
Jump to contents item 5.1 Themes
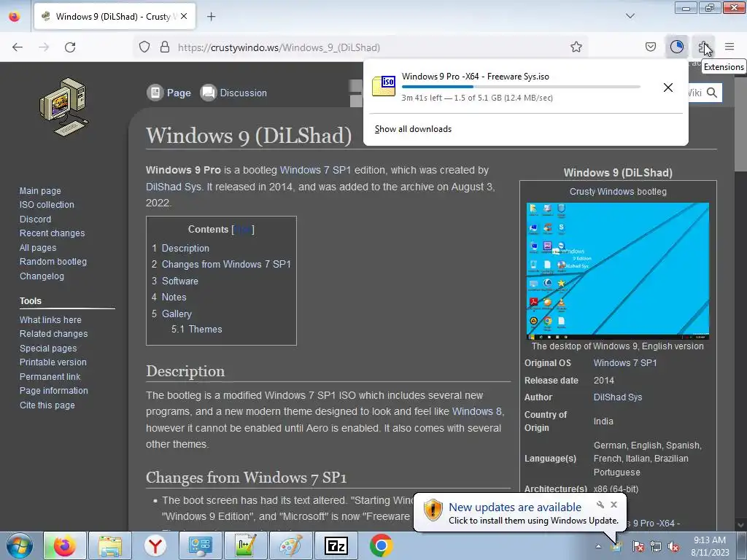pos(197,329)
